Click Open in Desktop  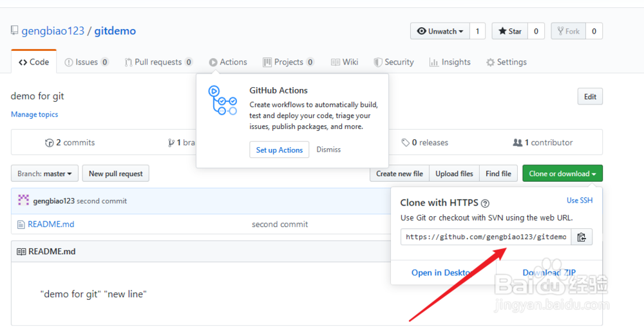(444, 273)
